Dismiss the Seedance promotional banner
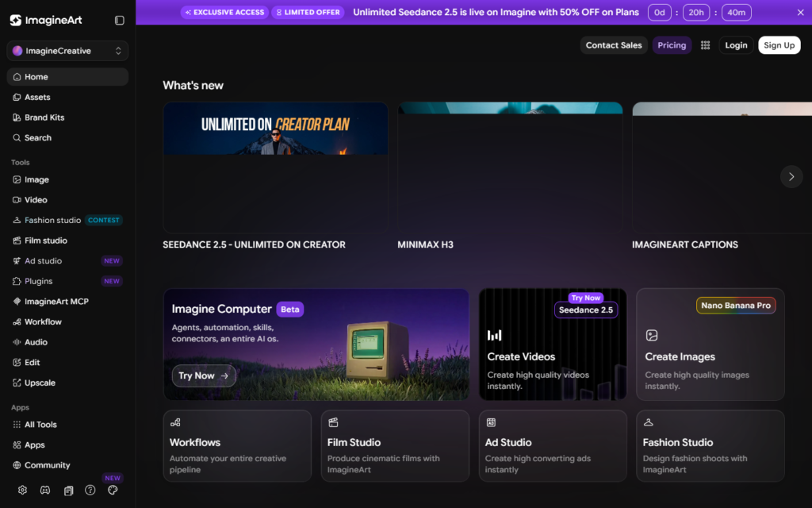This screenshot has height=508, width=812. 800,13
